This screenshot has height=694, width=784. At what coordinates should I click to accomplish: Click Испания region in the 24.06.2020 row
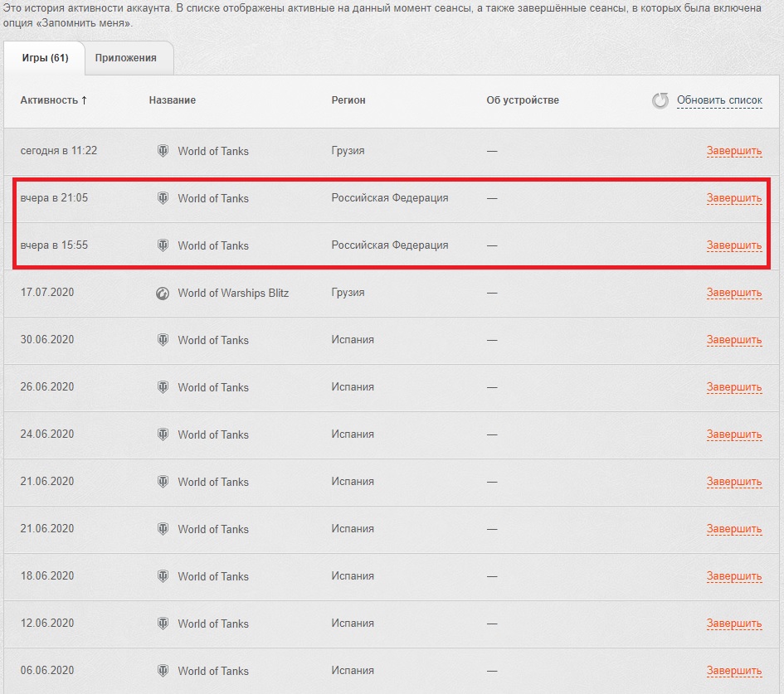[x=353, y=434]
